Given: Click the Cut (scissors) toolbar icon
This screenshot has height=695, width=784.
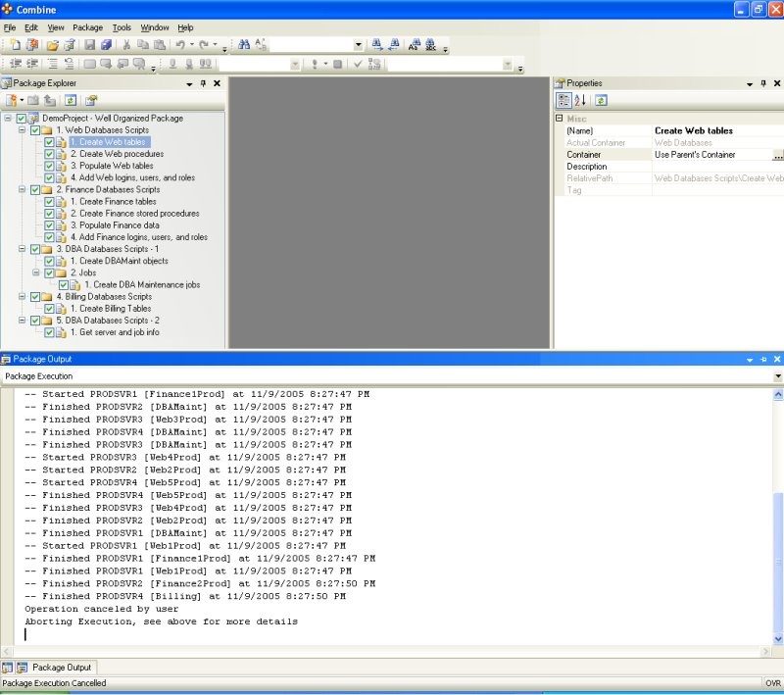Looking at the screenshot, I should coord(126,45).
